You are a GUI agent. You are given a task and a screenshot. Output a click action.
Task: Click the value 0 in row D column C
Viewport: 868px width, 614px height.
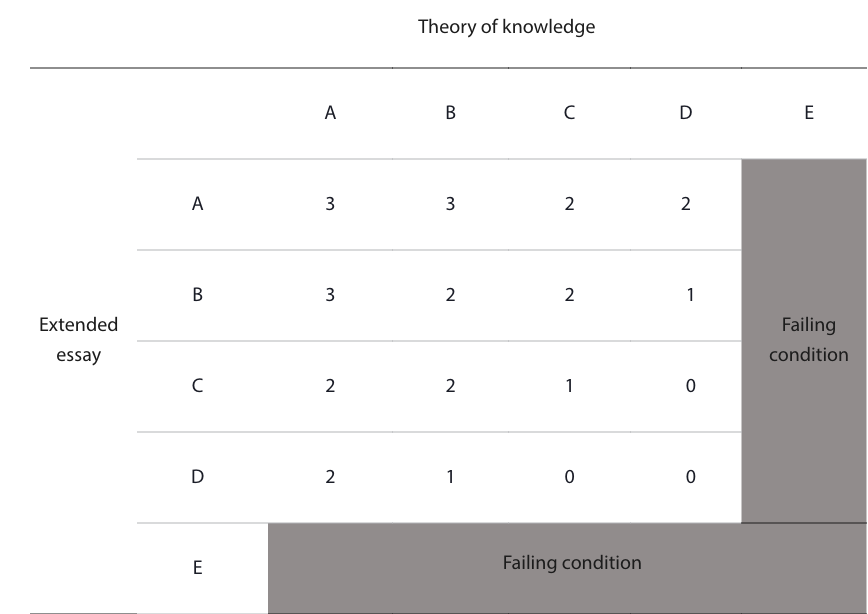pos(569,477)
